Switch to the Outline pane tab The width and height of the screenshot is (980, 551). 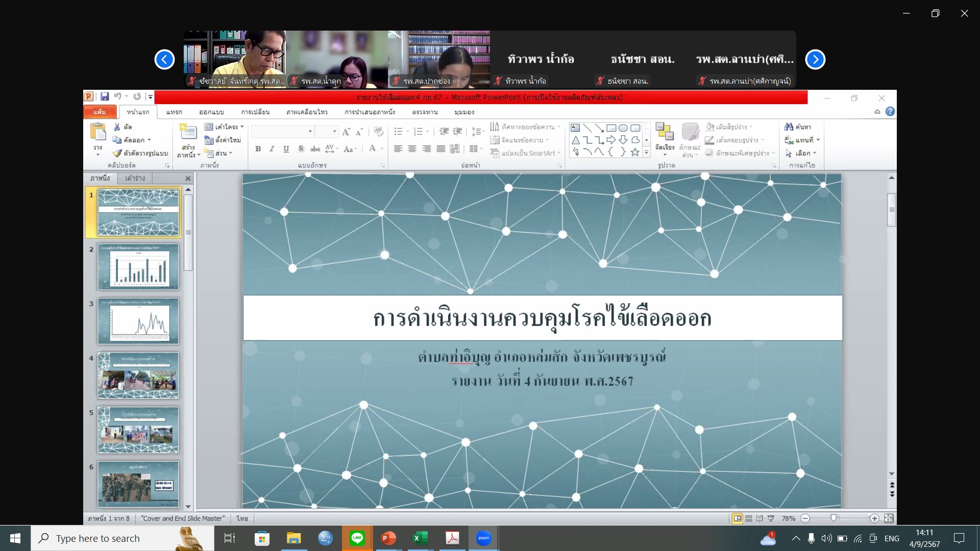click(135, 178)
